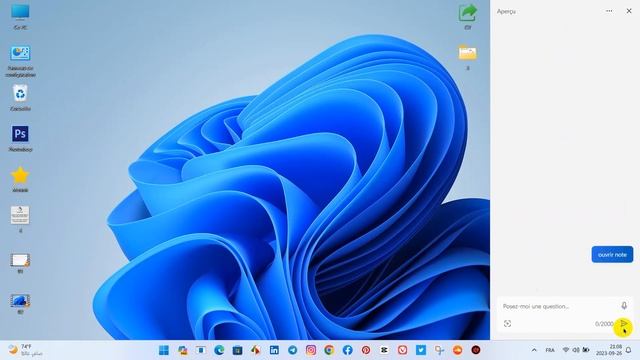Open the LinkedIn taskbar icon
Viewport: 640px width, 360px height.
pos(274,350)
